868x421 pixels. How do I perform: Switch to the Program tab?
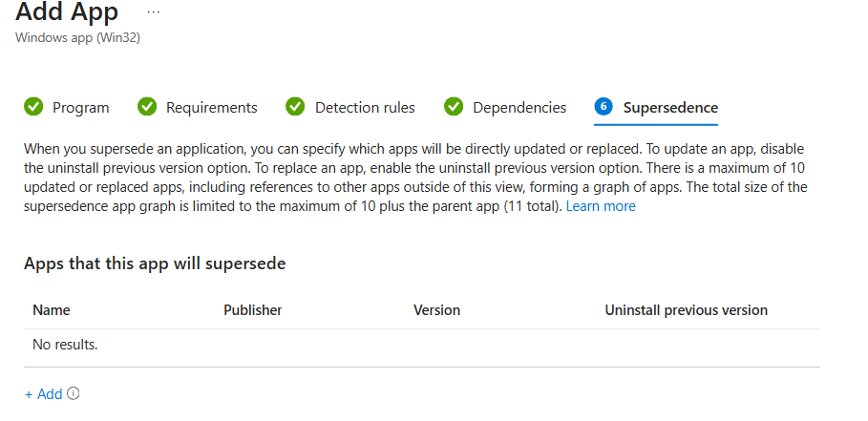tap(80, 108)
